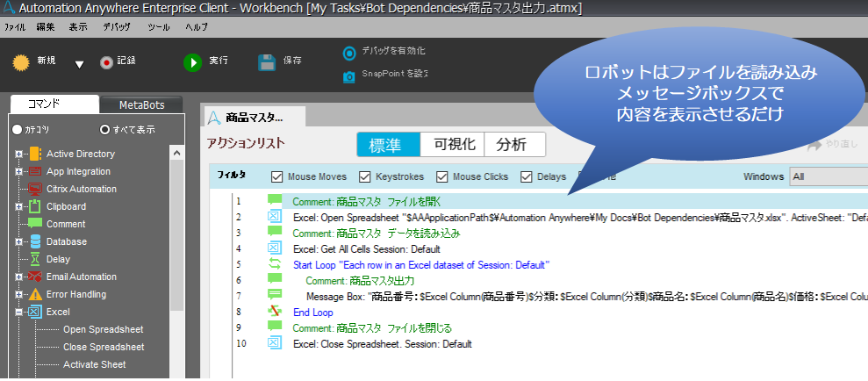The height and width of the screenshot is (381, 868).
Task: Select the Clipboard icon in command list
Action: 35,206
